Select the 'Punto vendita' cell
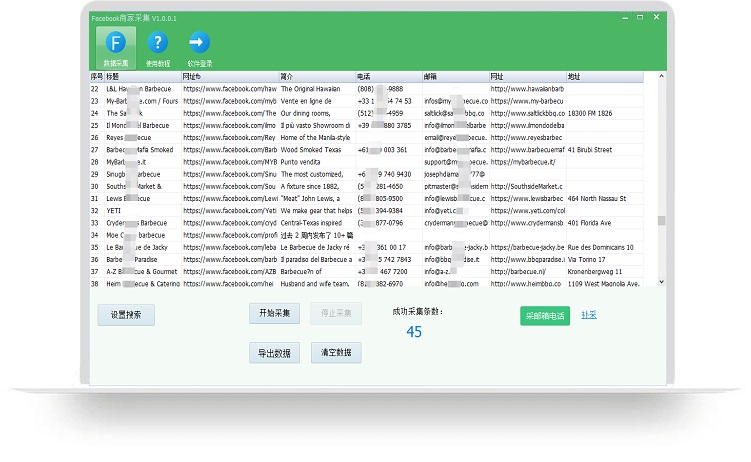Viewport: 751px width, 462px height. 317,162
